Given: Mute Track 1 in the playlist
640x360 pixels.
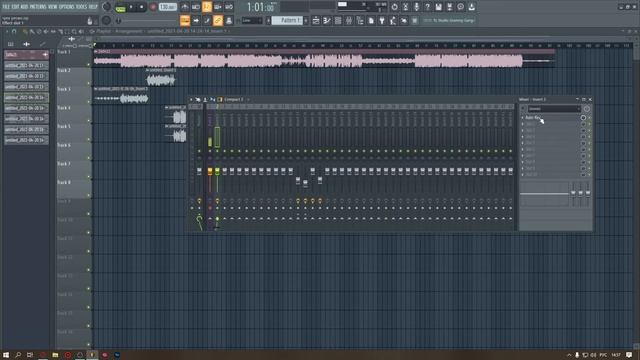Looking at the screenshot, I should pos(89,64).
